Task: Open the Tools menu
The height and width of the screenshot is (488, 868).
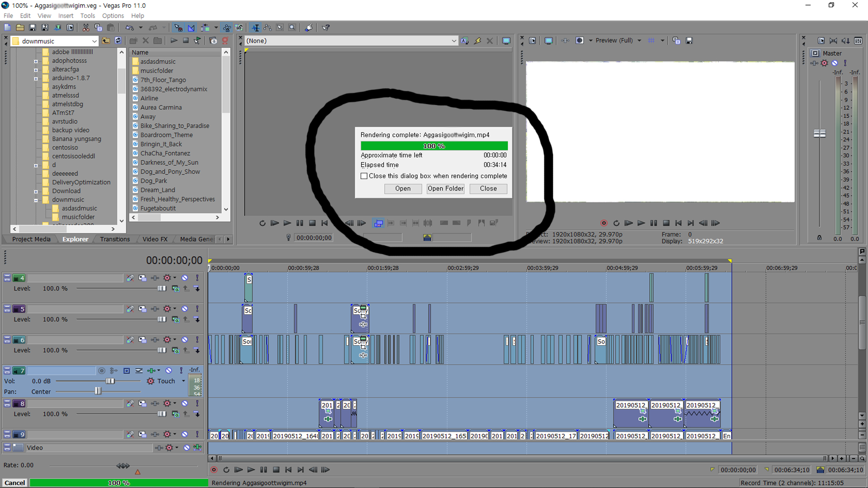Action: click(87, 16)
